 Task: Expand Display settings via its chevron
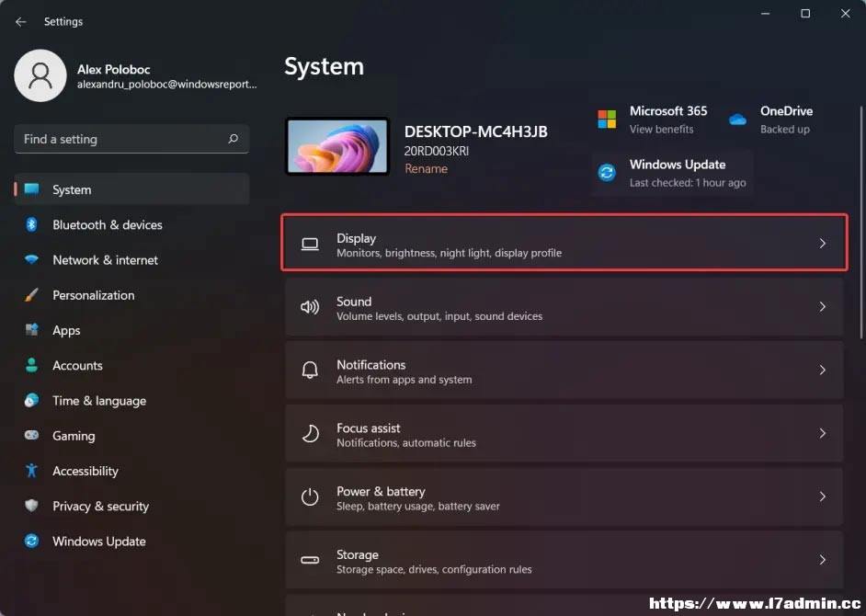click(x=823, y=243)
